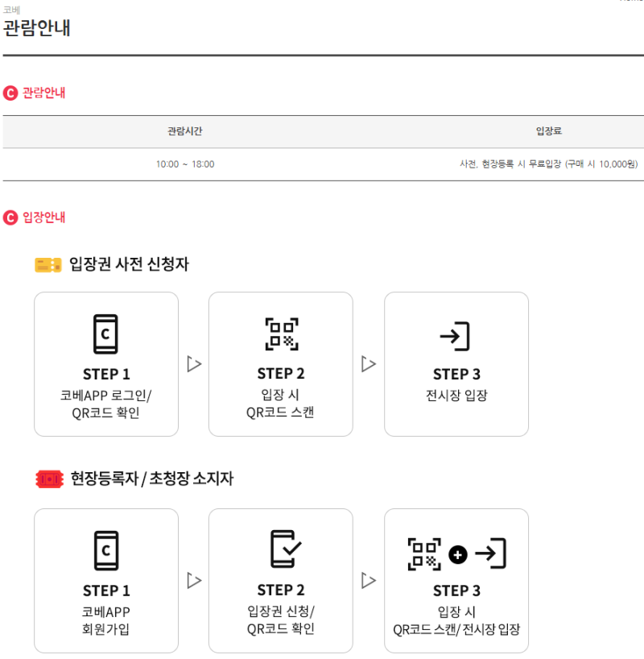Click STEP 1 label above 코베APP 회원가입

point(106,591)
